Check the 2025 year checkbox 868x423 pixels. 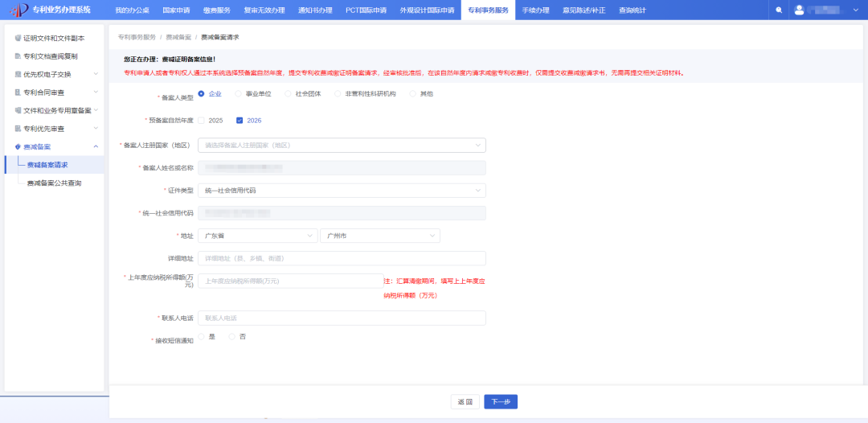(201, 120)
